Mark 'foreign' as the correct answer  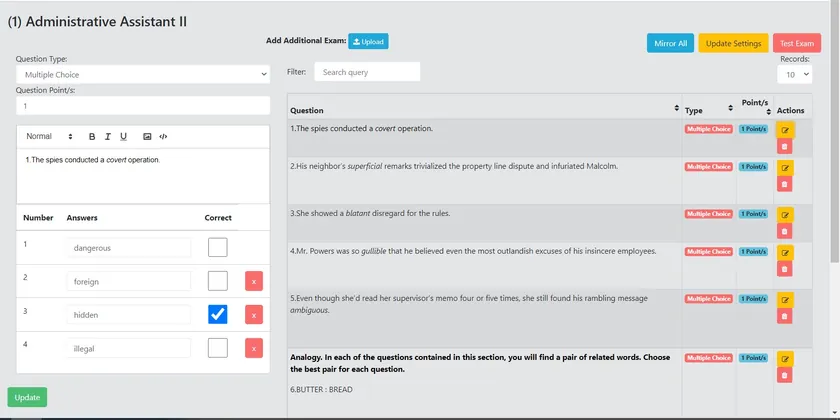pos(218,281)
